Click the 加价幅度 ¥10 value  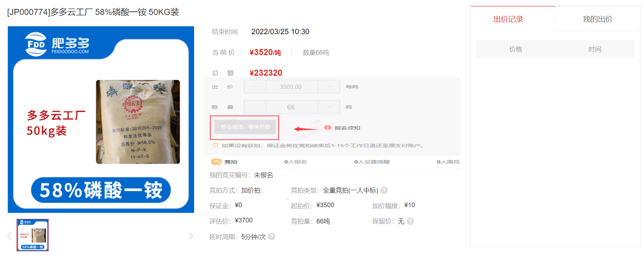click(409, 205)
